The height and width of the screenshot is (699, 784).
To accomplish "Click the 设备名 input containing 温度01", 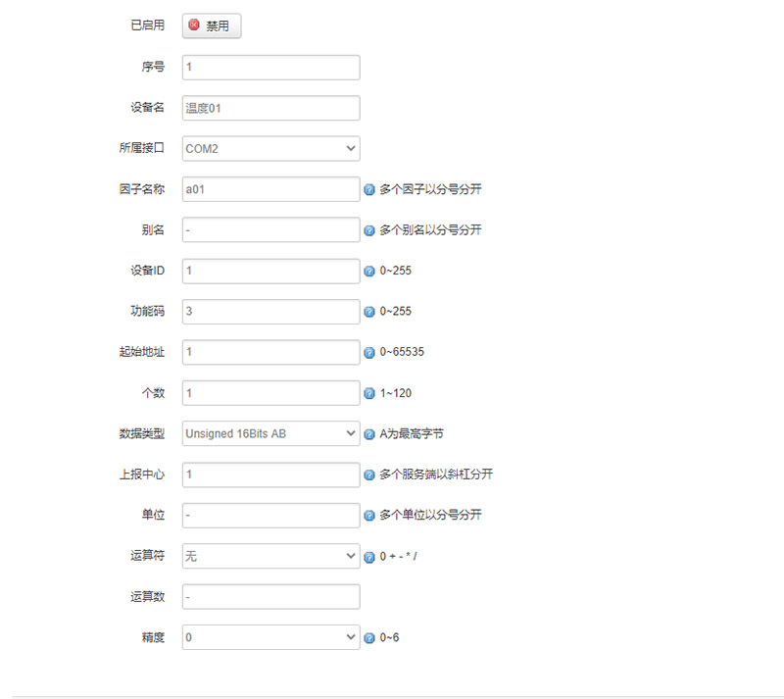I will tap(270, 108).
